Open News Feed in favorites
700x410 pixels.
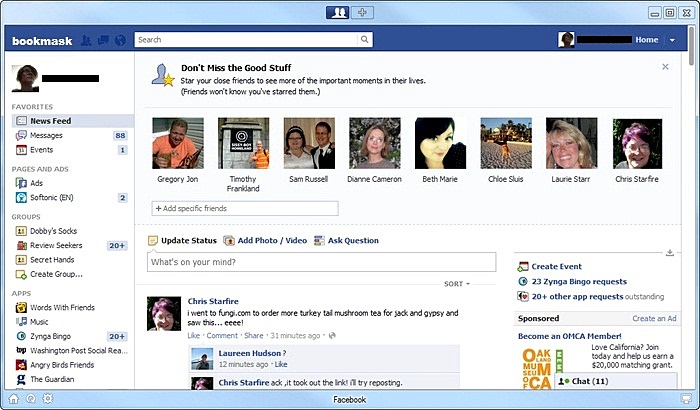tap(72, 121)
